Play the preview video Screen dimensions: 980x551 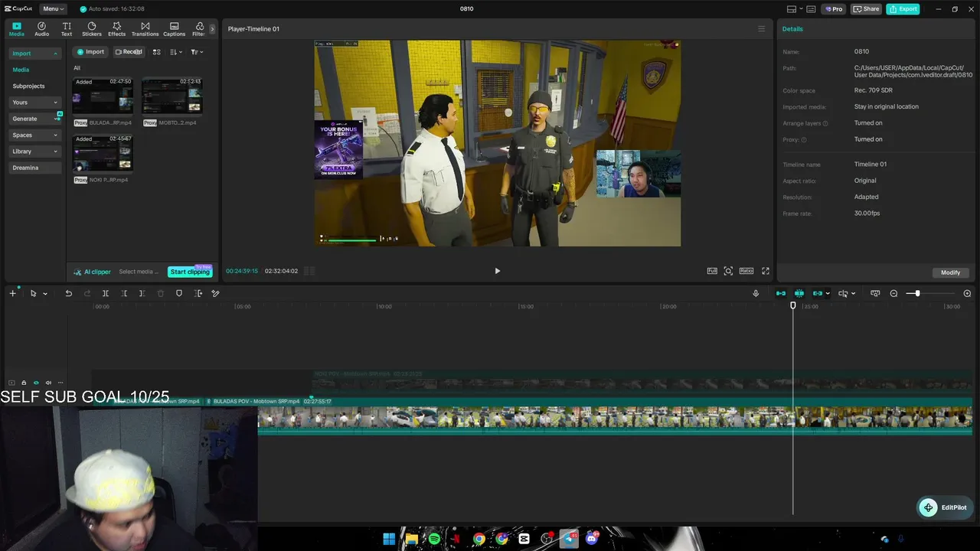click(497, 271)
